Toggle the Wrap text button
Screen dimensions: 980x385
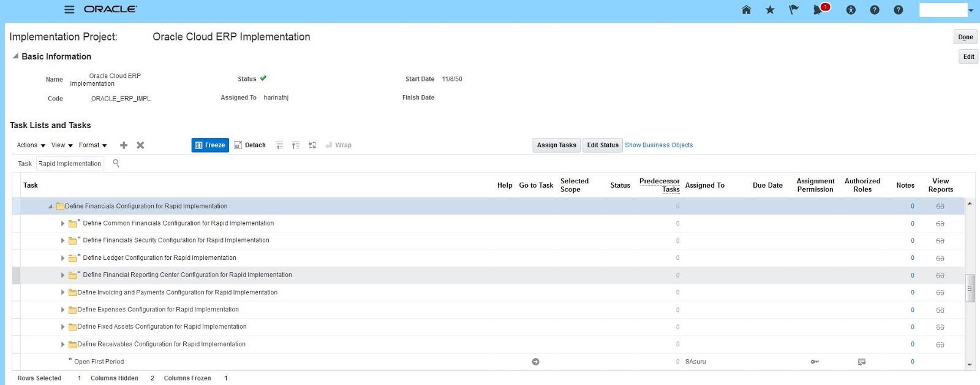(x=338, y=145)
